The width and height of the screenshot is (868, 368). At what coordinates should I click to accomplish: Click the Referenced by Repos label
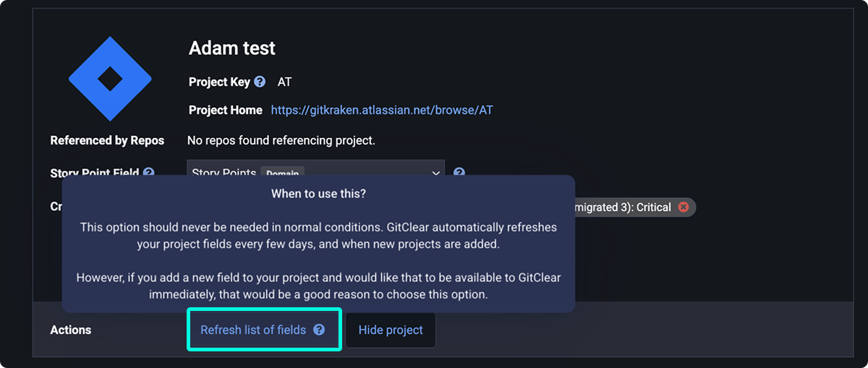pos(107,140)
